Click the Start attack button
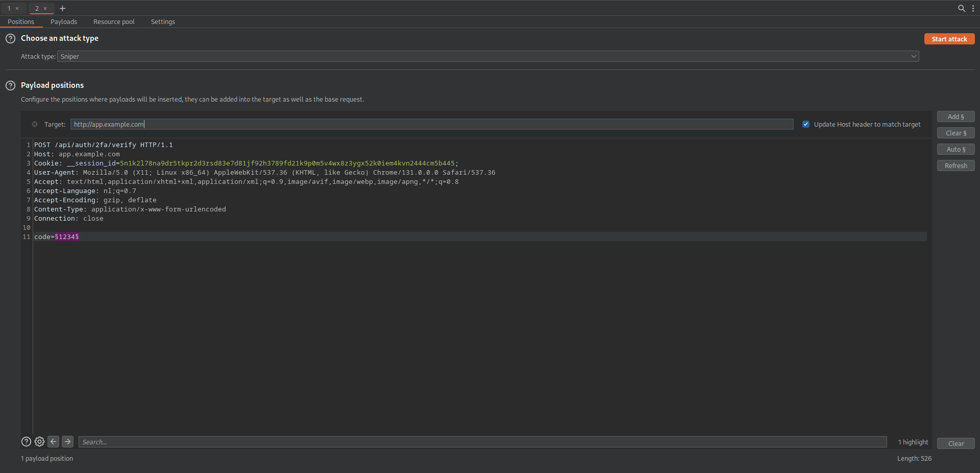The height and width of the screenshot is (473, 980). click(949, 39)
